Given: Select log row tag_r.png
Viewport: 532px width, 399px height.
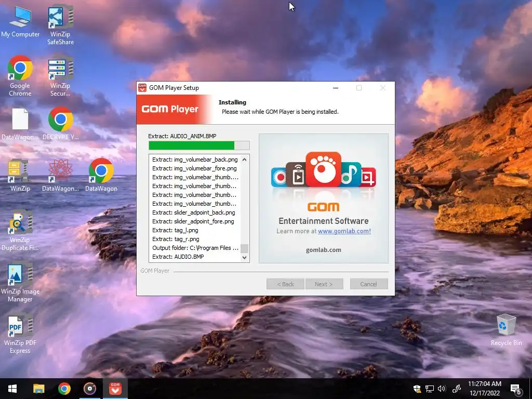Looking at the screenshot, I should point(195,239).
